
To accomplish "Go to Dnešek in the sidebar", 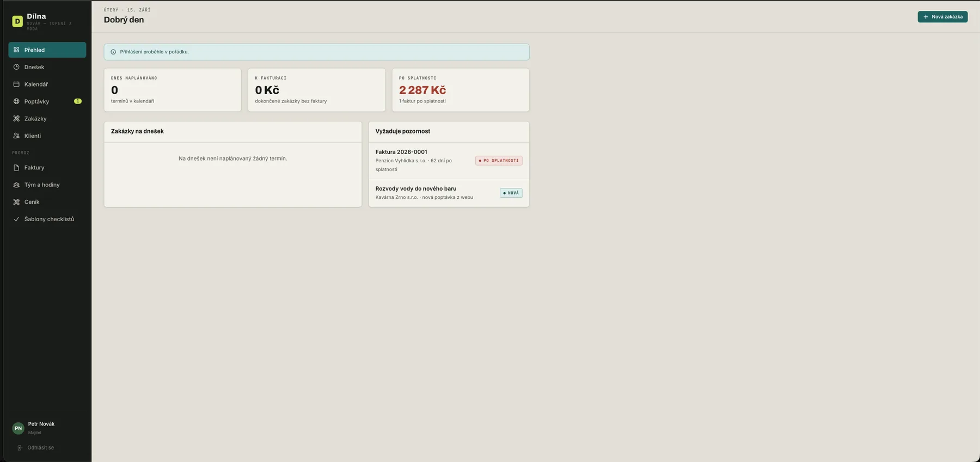I will (47, 67).
